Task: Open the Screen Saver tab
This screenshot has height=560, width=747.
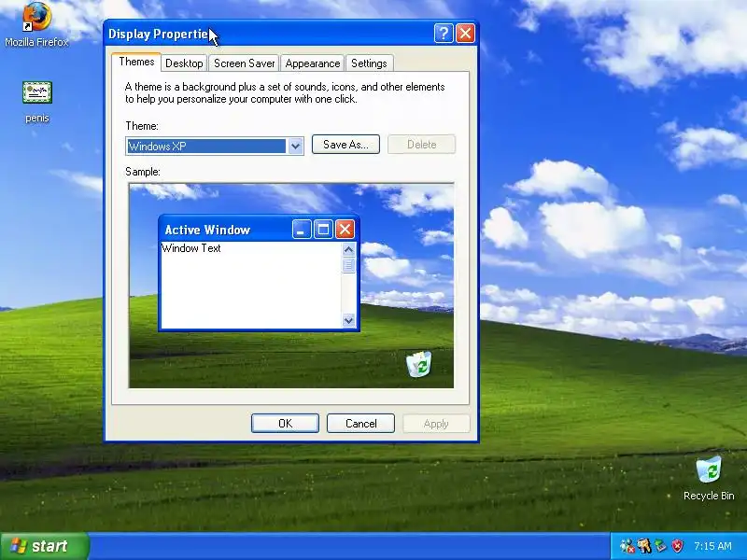Action: click(244, 63)
